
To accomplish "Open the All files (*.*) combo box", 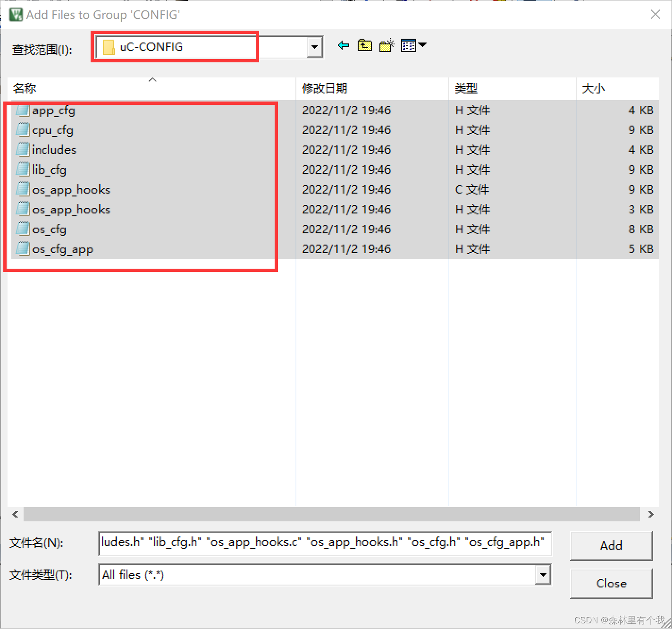I will [325, 575].
